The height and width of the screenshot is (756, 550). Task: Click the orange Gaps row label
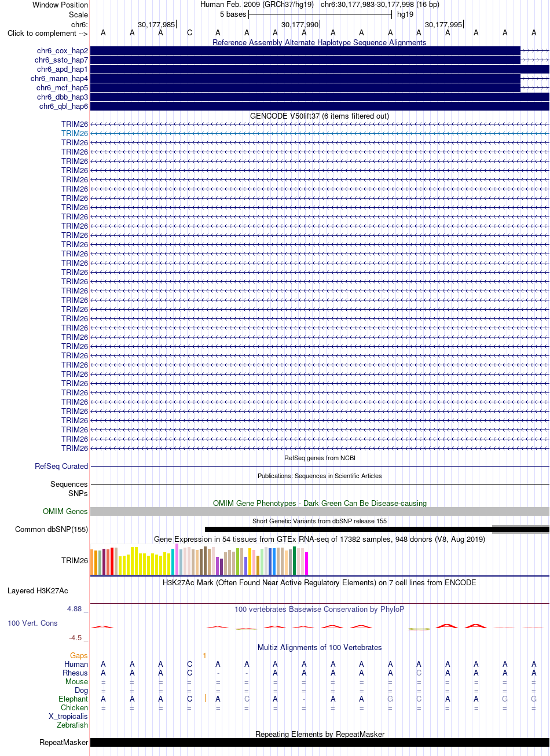(x=79, y=655)
